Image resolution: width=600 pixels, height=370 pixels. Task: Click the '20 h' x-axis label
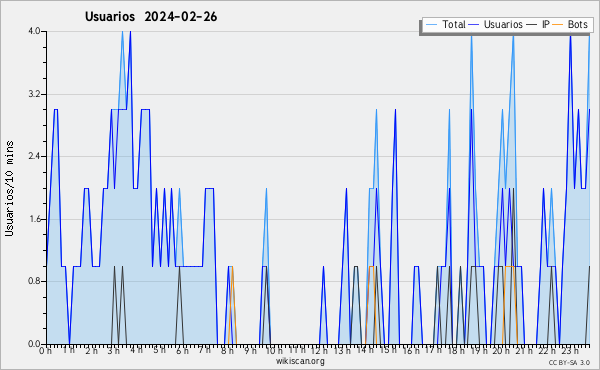pyautogui.click(x=501, y=351)
